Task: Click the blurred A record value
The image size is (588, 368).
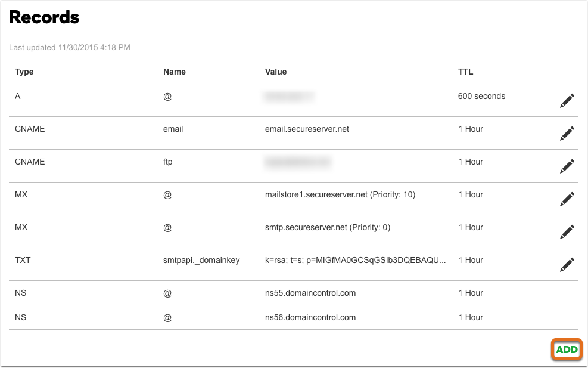Action: [x=289, y=97]
